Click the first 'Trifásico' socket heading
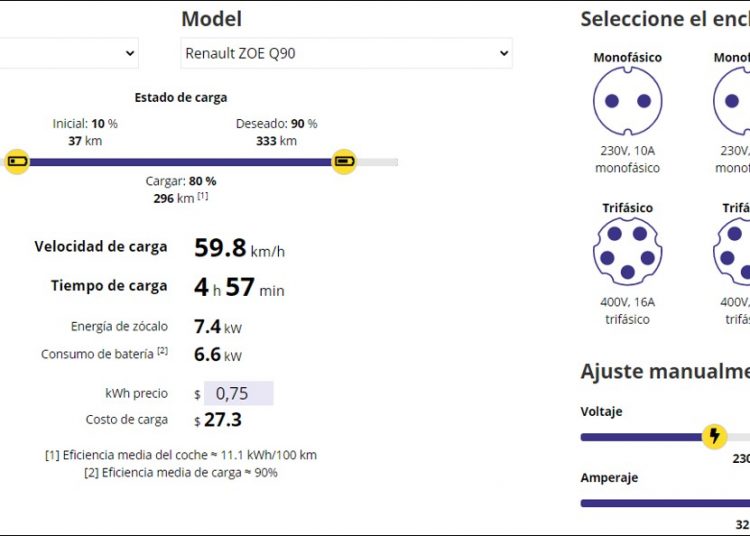Screen dimensions: 750x536 pos(627,208)
